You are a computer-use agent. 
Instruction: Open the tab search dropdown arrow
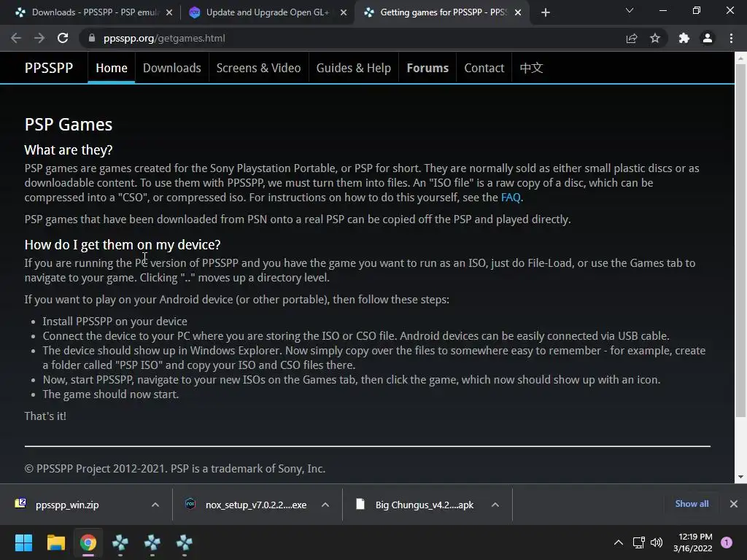(630, 10)
